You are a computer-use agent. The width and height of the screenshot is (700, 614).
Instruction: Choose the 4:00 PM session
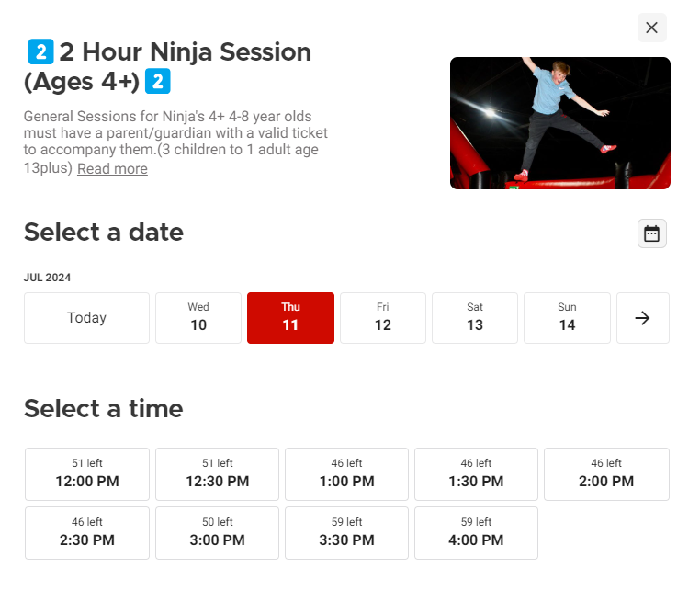476,533
